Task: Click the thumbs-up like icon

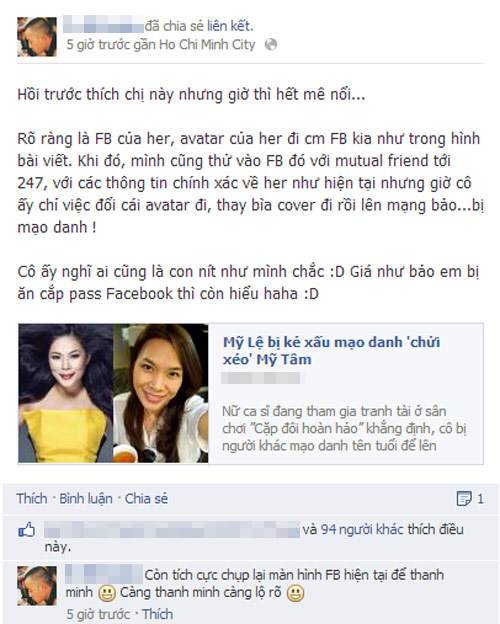Action: tap(26, 530)
